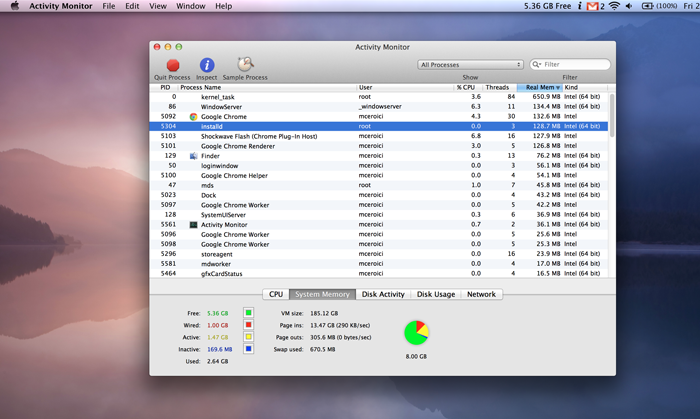Click the filter magnifier icon
Screen dimensions: 700x419
pyautogui.click(x=536, y=64)
